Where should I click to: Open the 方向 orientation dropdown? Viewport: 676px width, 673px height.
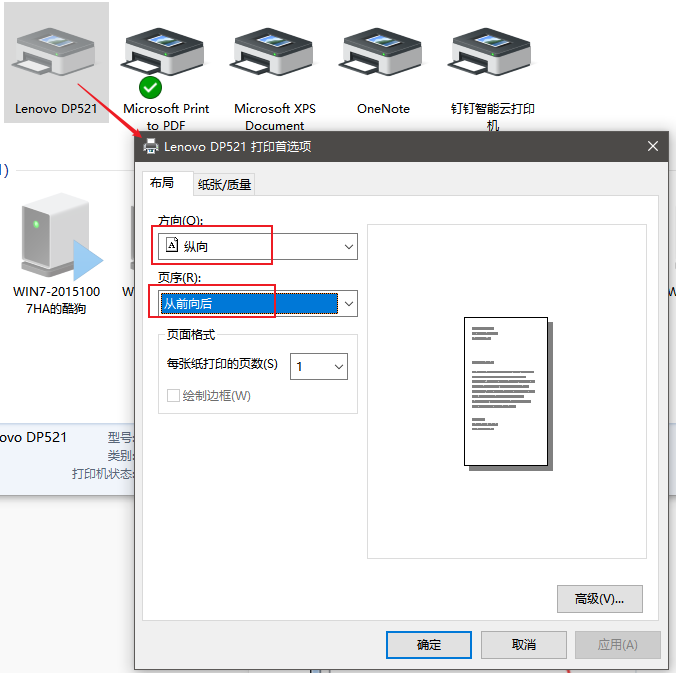(258, 247)
